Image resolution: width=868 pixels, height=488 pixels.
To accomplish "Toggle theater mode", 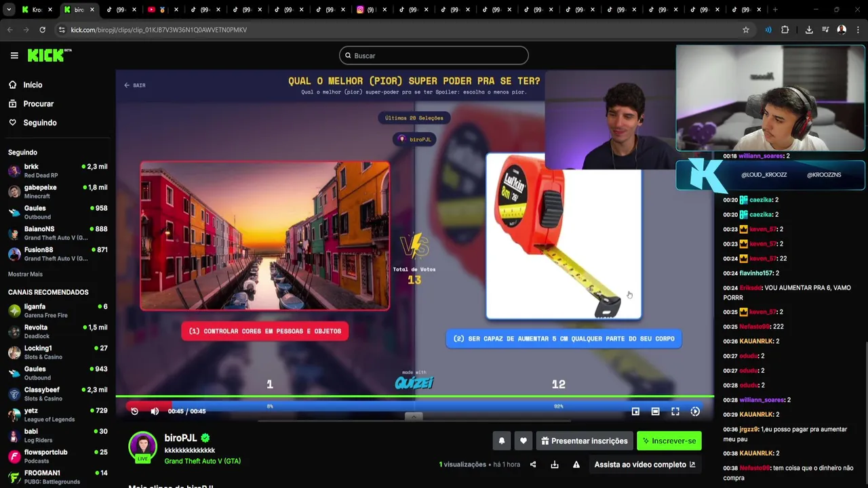I will (655, 411).
